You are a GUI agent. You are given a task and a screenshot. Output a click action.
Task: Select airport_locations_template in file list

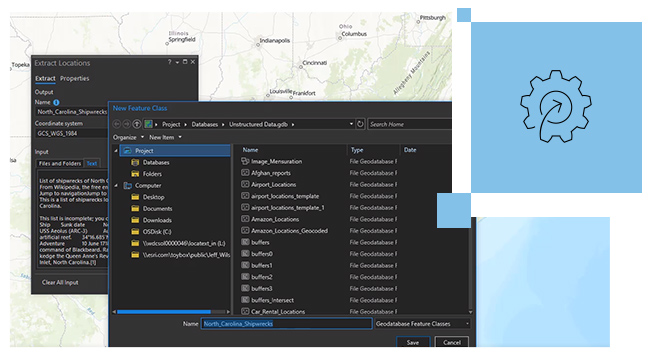[x=285, y=196]
